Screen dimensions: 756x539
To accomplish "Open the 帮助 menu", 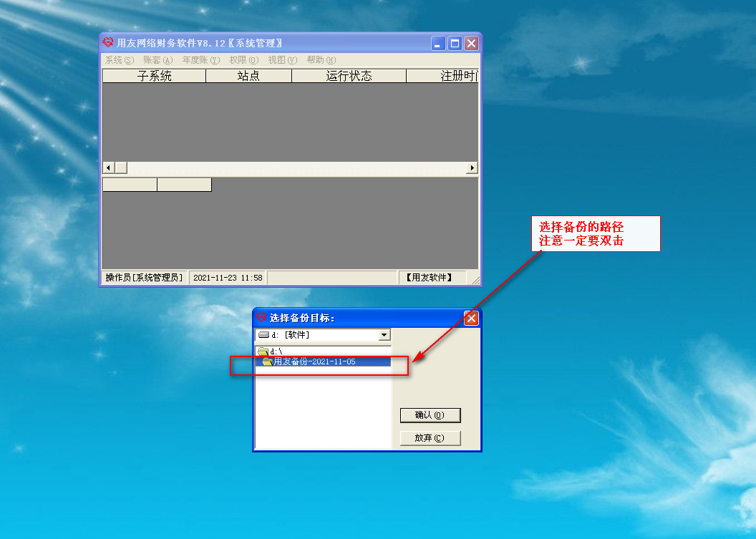I will click(321, 60).
